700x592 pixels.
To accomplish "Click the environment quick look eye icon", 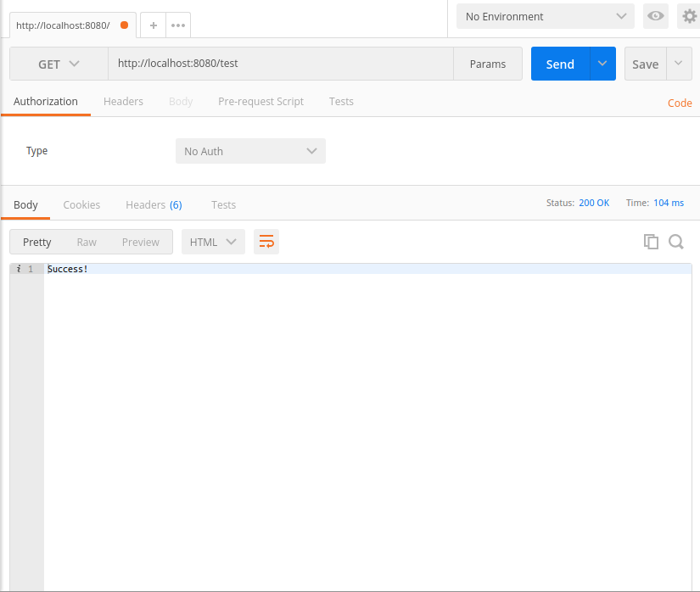I will pos(655,16).
